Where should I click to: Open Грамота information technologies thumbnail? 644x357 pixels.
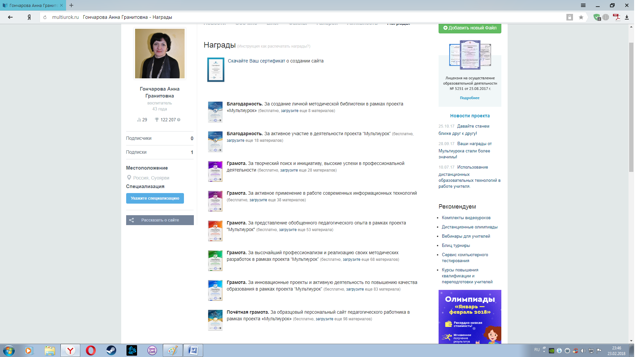[x=215, y=201]
